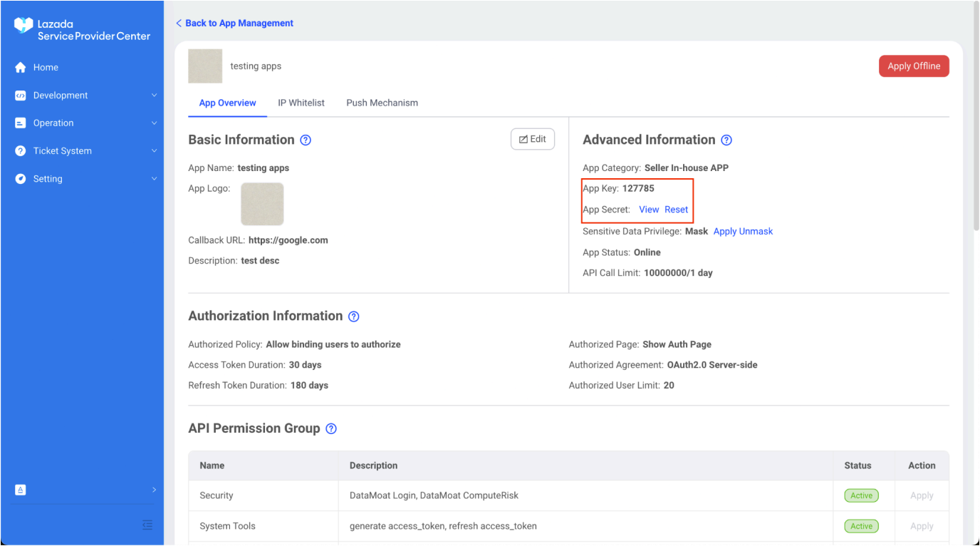Expand the Ticket System menu
This screenshot has width=980, height=546.
click(x=62, y=151)
